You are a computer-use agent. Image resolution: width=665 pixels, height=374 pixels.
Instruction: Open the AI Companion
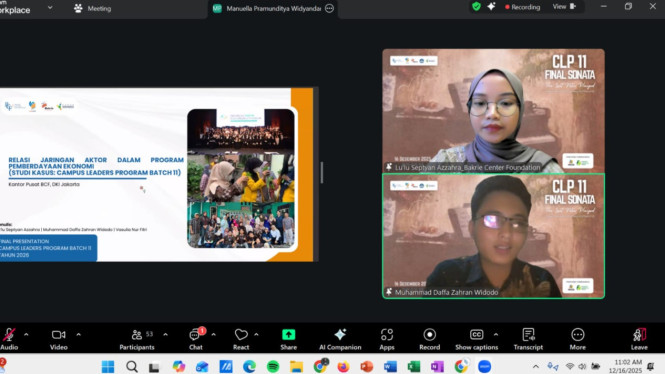pyautogui.click(x=340, y=339)
